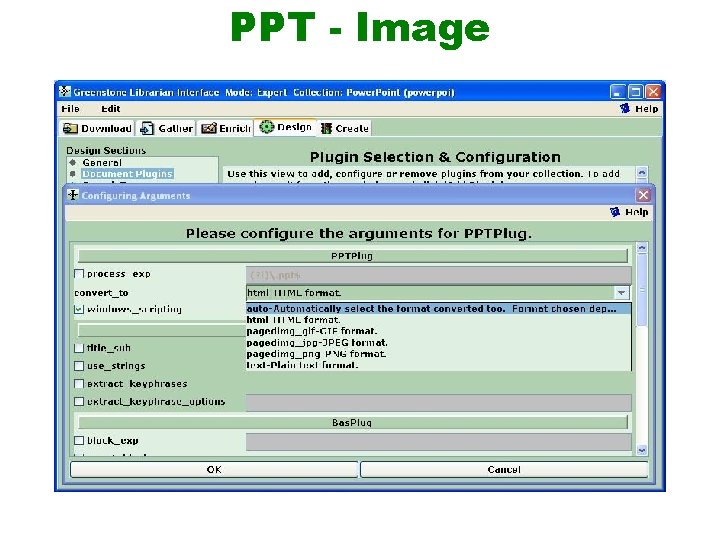Viewport: 720px width, 540px height.
Task: Enable the title_sub checkbox
Action: [x=79, y=348]
